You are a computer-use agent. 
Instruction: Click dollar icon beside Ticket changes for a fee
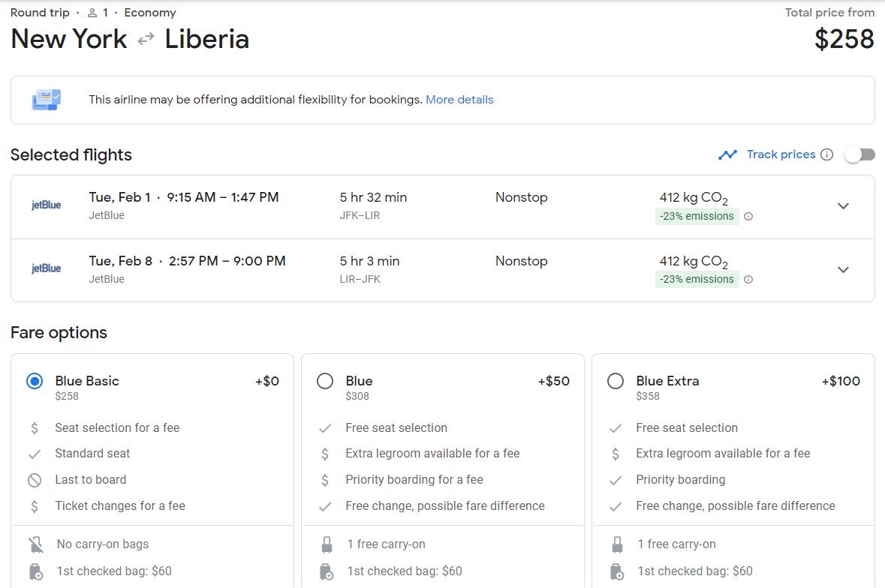[35, 506]
